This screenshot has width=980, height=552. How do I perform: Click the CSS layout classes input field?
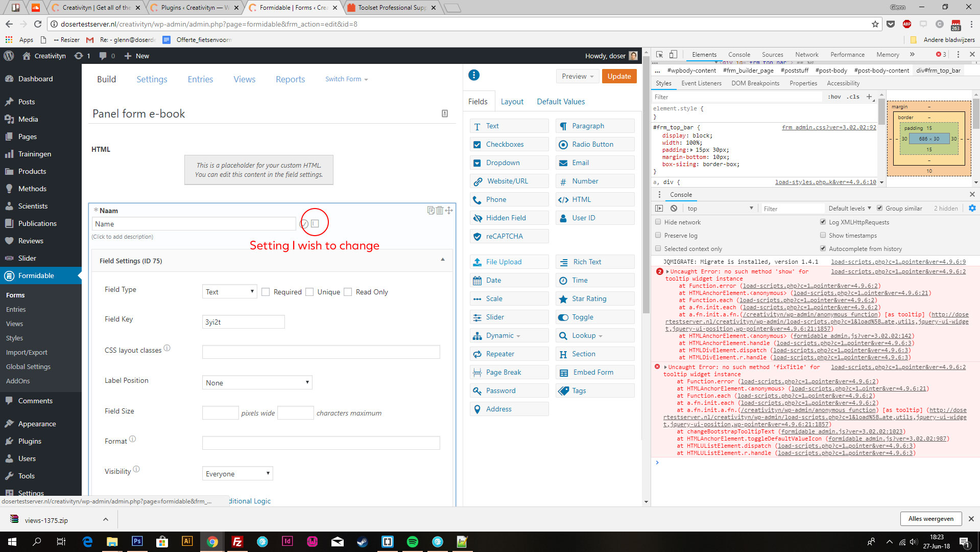coord(321,352)
